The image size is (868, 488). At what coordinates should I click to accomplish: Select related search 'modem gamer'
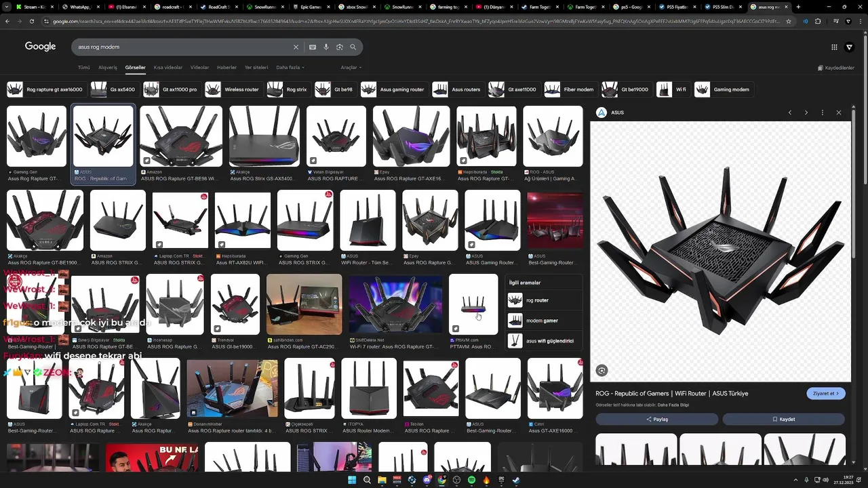(544, 321)
